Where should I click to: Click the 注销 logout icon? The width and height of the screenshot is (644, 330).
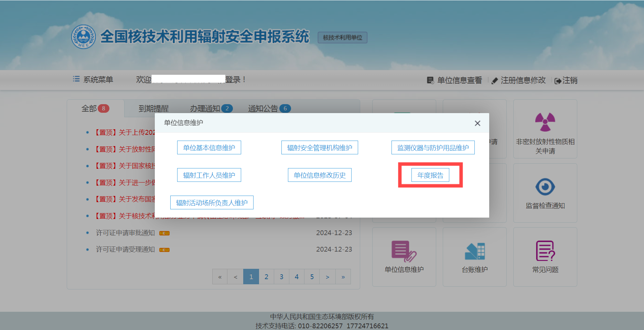pyautogui.click(x=558, y=81)
